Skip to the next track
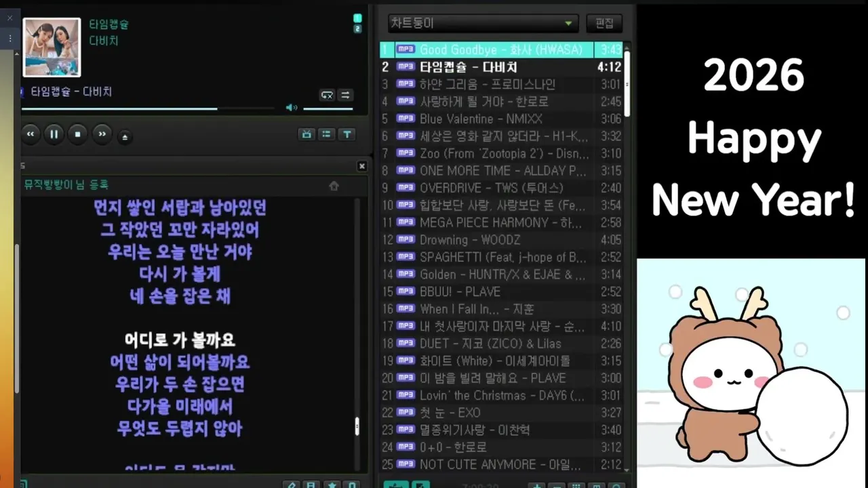Image resolution: width=868 pixels, height=488 pixels. (102, 134)
